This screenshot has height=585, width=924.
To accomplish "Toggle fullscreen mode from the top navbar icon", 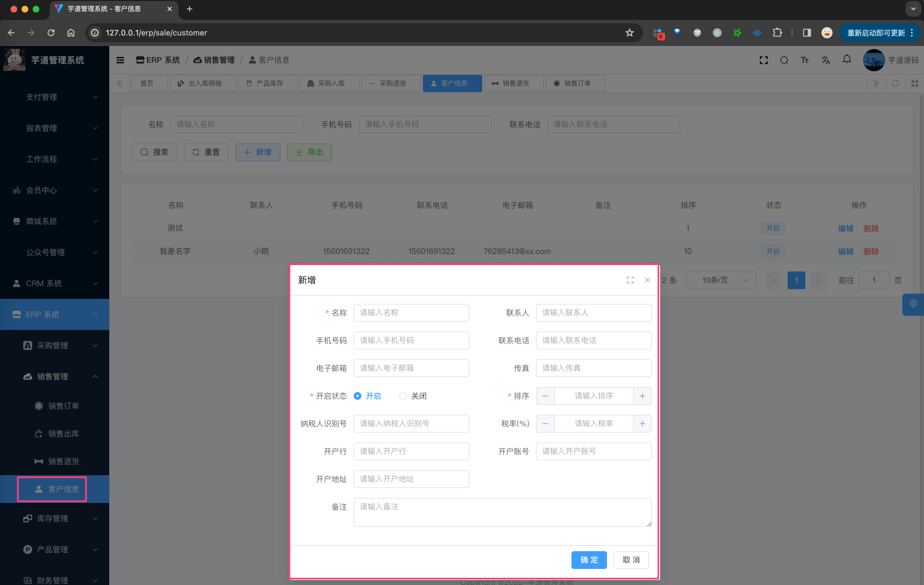I will point(763,60).
